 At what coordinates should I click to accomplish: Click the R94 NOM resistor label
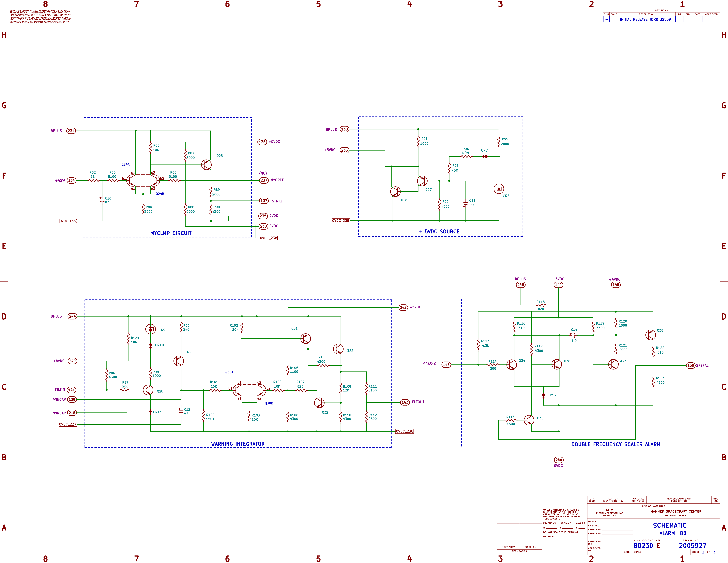coord(466,151)
